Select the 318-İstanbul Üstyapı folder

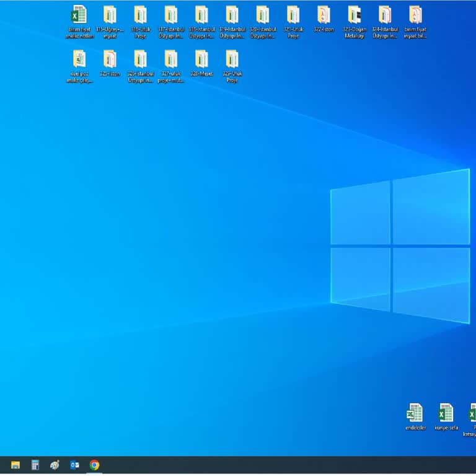tap(201, 22)
